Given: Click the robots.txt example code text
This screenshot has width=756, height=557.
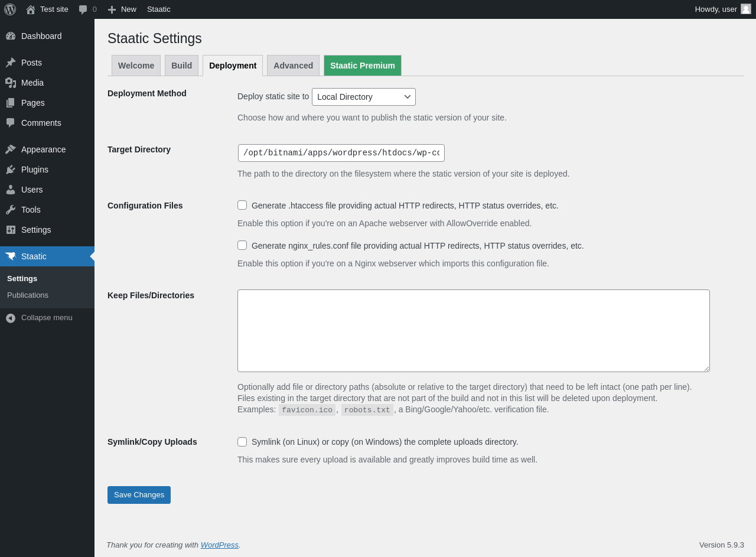Looking at the screenshot, I should tap(367, 410).
